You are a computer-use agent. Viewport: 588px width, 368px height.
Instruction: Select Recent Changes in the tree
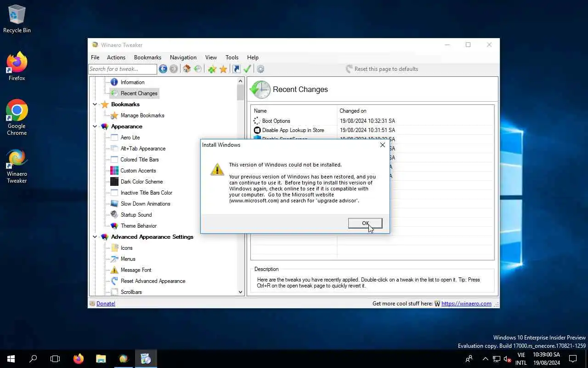(139, 93)
